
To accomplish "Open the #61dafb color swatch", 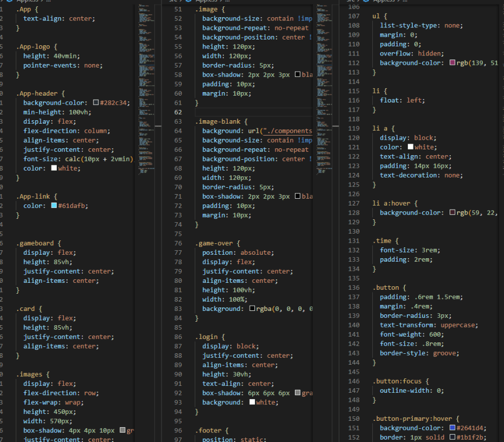I will click(54, 206).
